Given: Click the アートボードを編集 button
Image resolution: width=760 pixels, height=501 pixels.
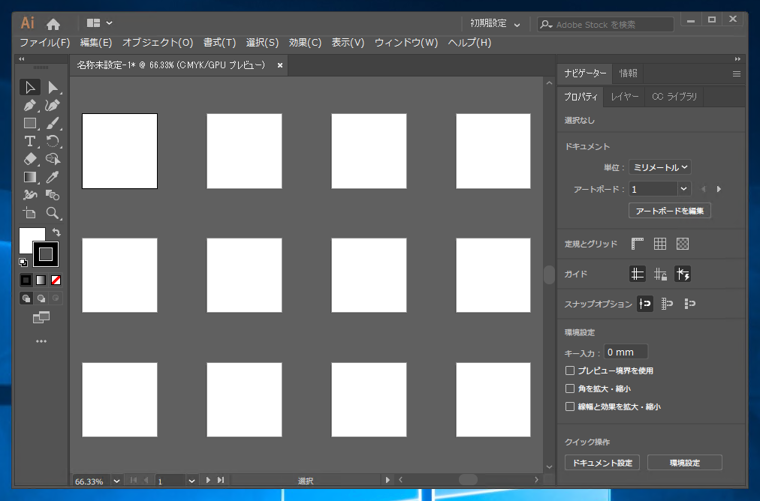Looking at the screenshot, I should tap(669, 211).
